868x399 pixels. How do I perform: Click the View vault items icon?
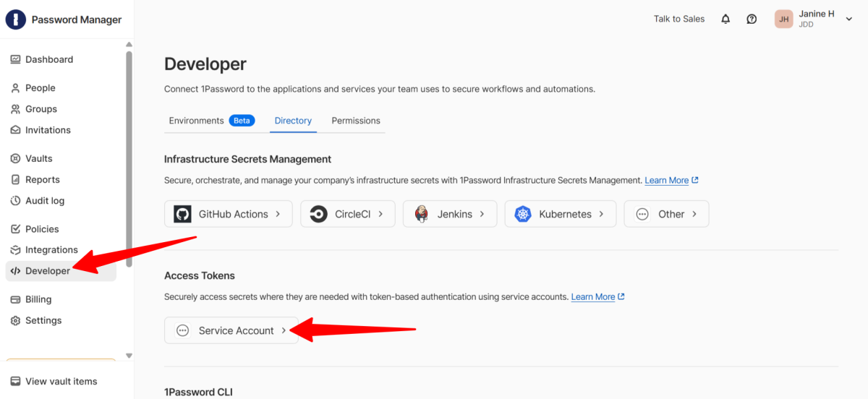(15, 381)
